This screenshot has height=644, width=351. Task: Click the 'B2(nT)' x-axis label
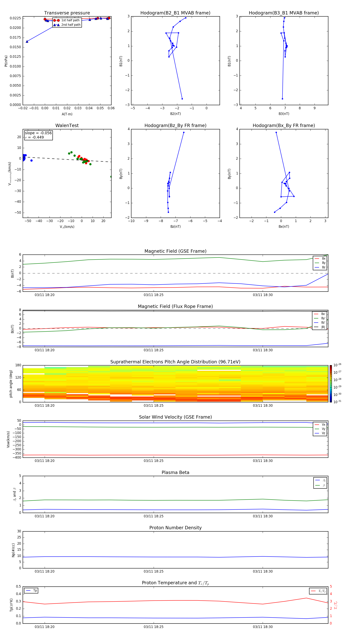click(175, 114)
